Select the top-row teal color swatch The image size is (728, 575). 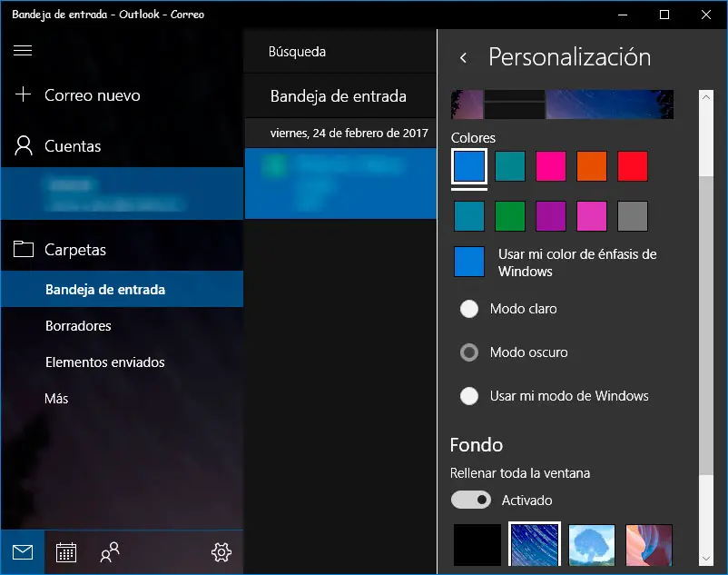point(510,166)
